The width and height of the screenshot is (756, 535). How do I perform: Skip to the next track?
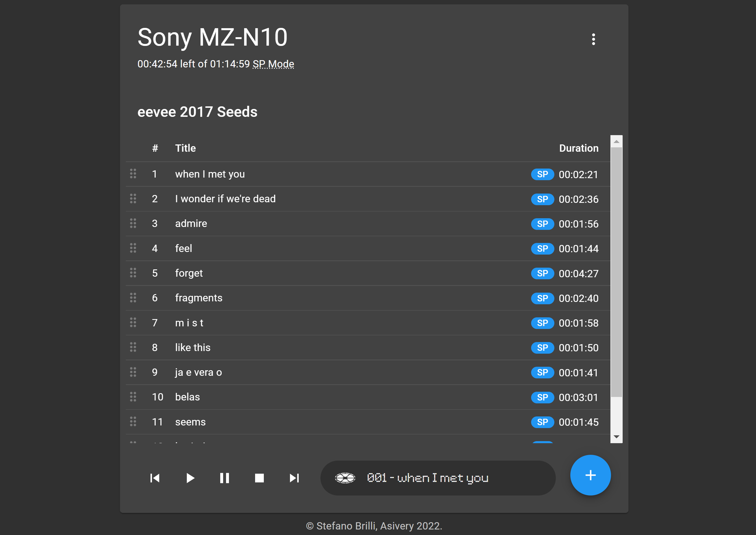(294, 478)
